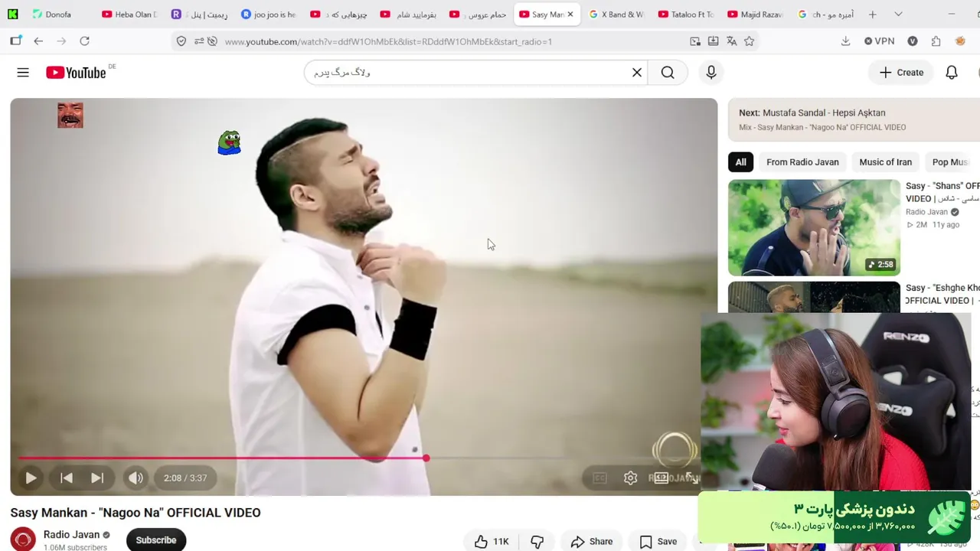980x551 pixels.
Task: Open the Pop Music filter chip
Action: tap(952, 162)
